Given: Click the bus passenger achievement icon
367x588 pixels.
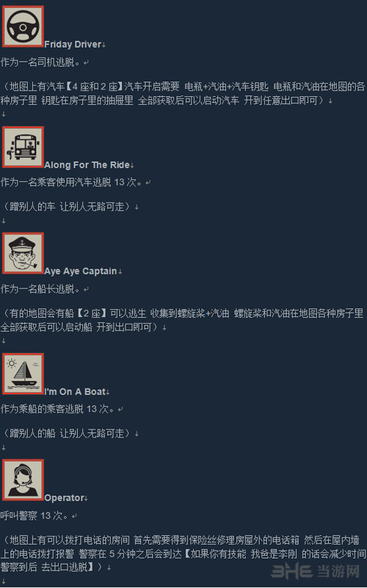Looking at the screenshot, I should [23, 147].
